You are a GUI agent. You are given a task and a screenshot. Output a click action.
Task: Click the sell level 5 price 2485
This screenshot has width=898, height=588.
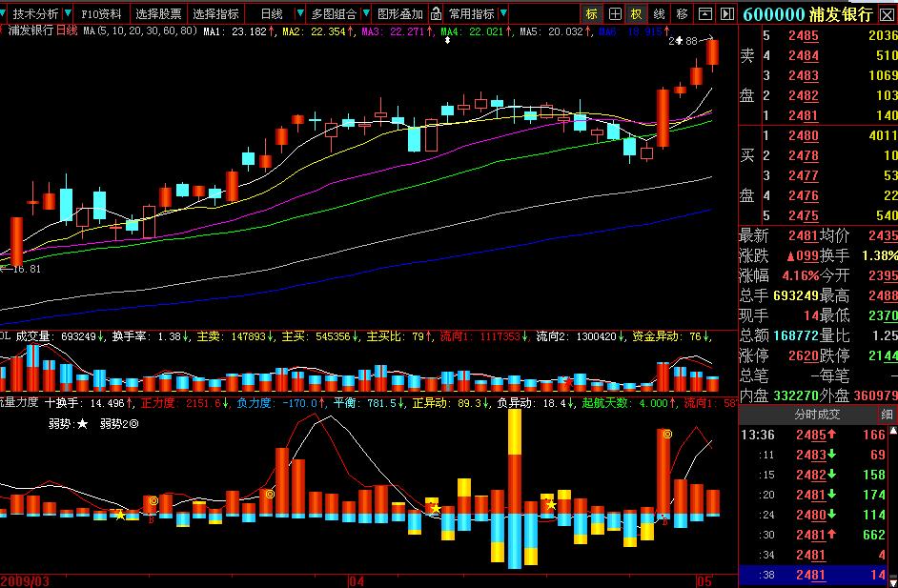(x=803, y=35)
